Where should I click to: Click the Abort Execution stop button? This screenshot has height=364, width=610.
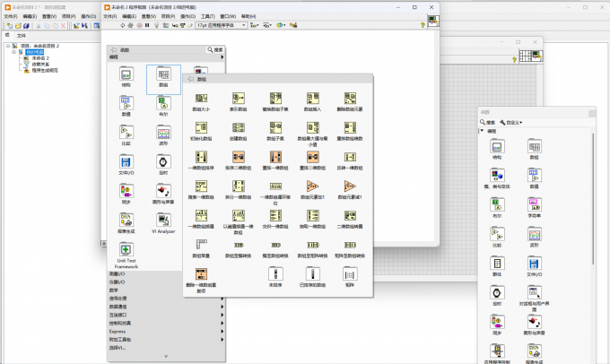139,25
